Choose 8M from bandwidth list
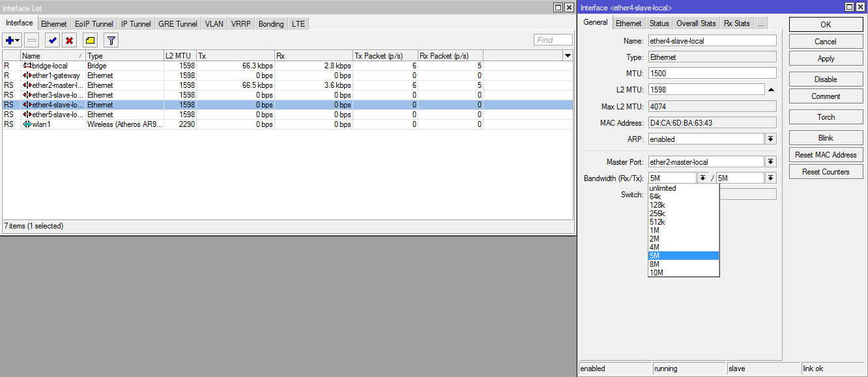 click(684, 264)
